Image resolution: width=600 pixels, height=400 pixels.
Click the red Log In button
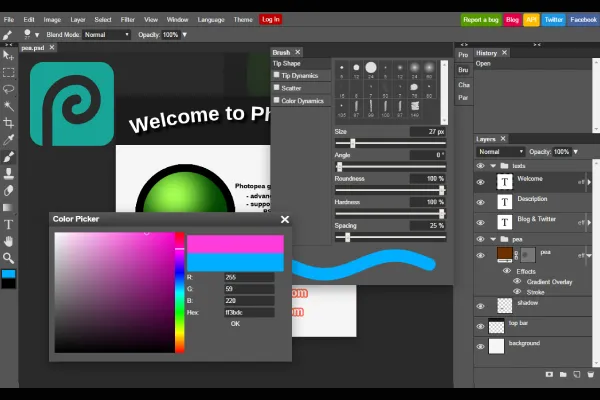271,19
